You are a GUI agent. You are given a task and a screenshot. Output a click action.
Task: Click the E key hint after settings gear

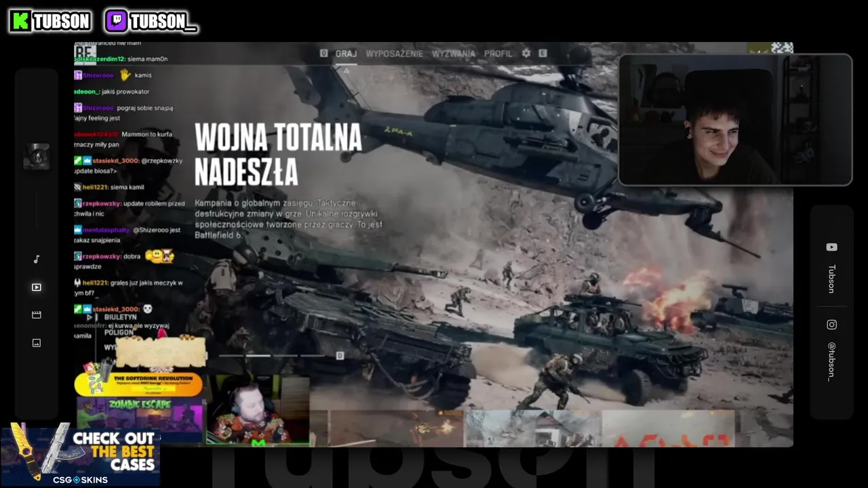[x=542, y=53]
